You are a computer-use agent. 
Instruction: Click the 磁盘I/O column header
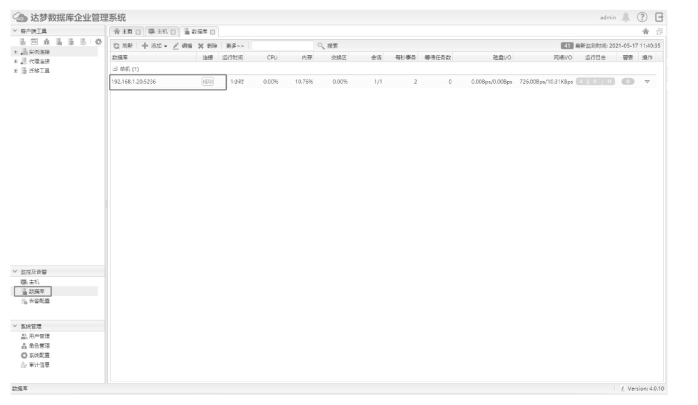click(502, 57)
